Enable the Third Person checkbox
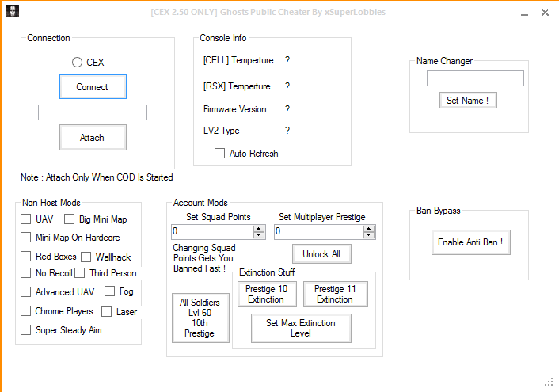 coord(80,273)
